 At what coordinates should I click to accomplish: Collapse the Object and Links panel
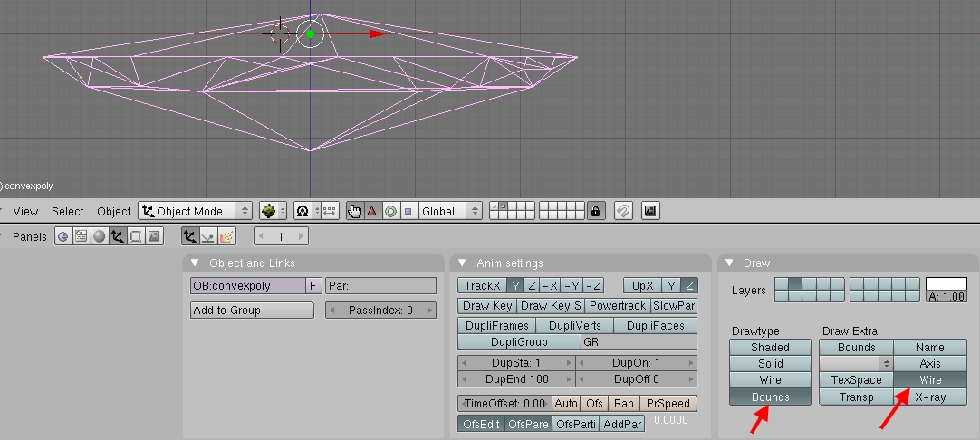[195, 263]
